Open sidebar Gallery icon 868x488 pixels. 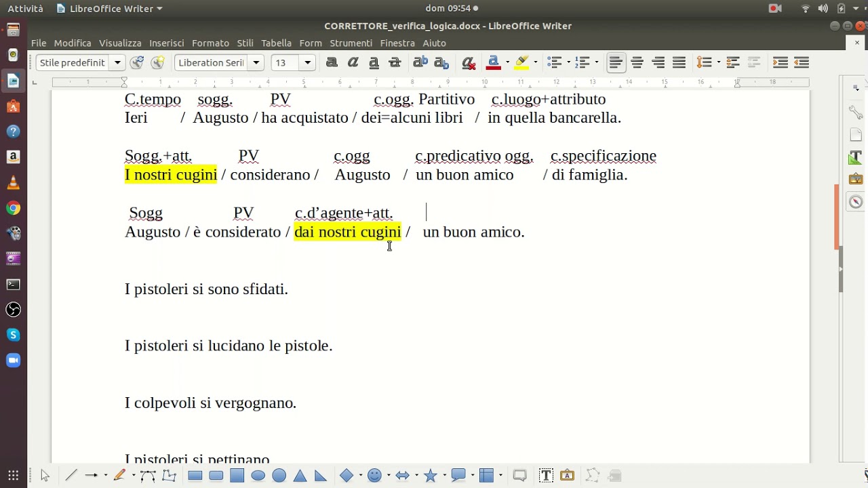(856, 180)
